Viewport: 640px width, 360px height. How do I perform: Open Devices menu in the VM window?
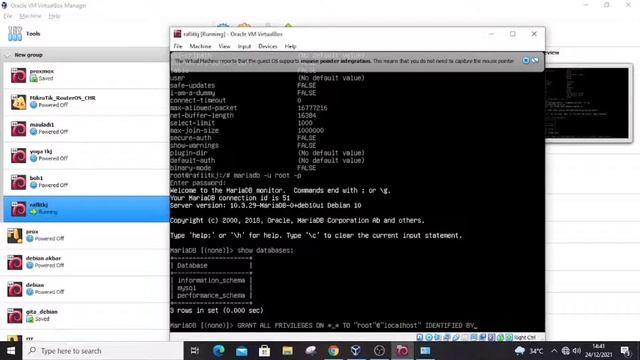click(x=268, y=46)
